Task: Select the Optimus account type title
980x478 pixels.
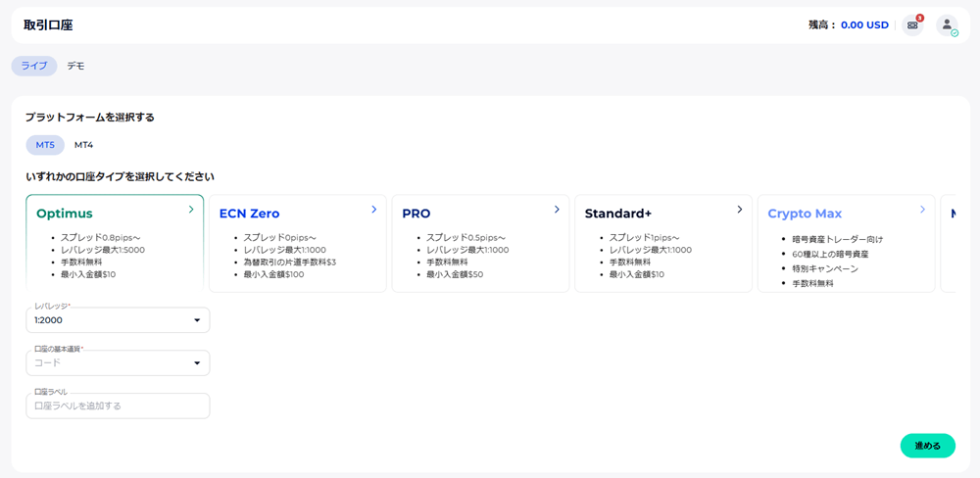Action: tap(65, 214)
